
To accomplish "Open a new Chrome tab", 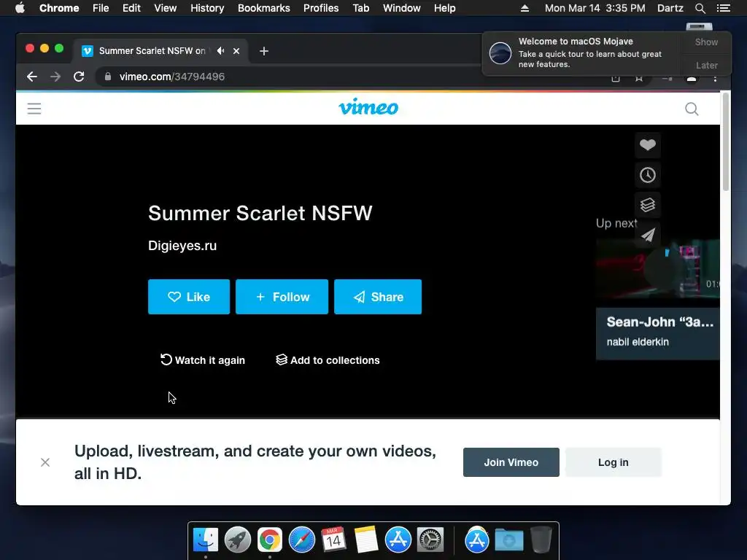I will [x=264, y=51].
